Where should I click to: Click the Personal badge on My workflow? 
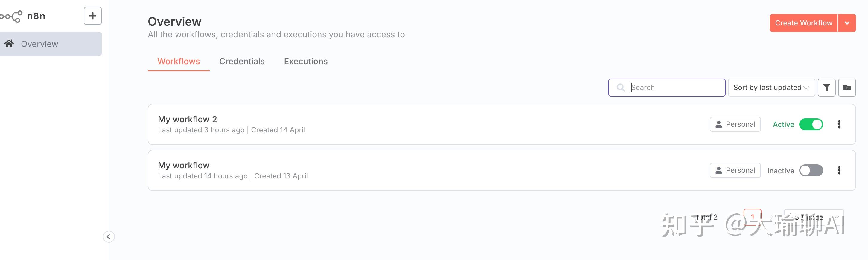tap(735, 170)
